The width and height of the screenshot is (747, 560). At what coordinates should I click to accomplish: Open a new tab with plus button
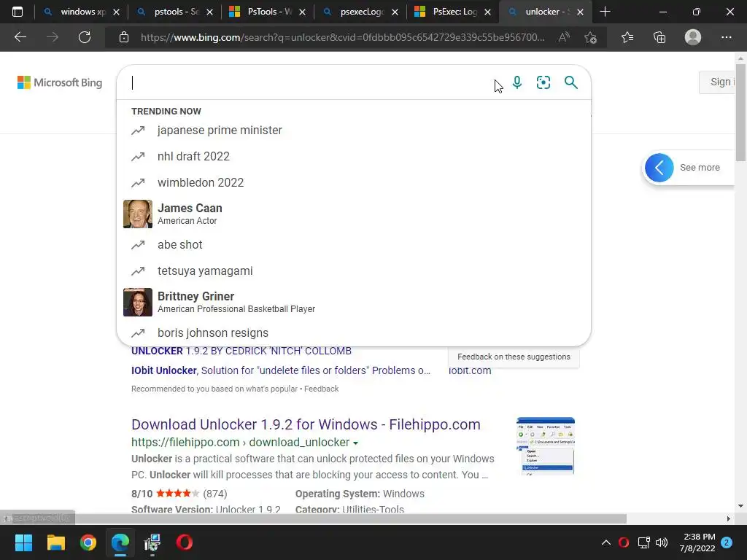[605, 12]
